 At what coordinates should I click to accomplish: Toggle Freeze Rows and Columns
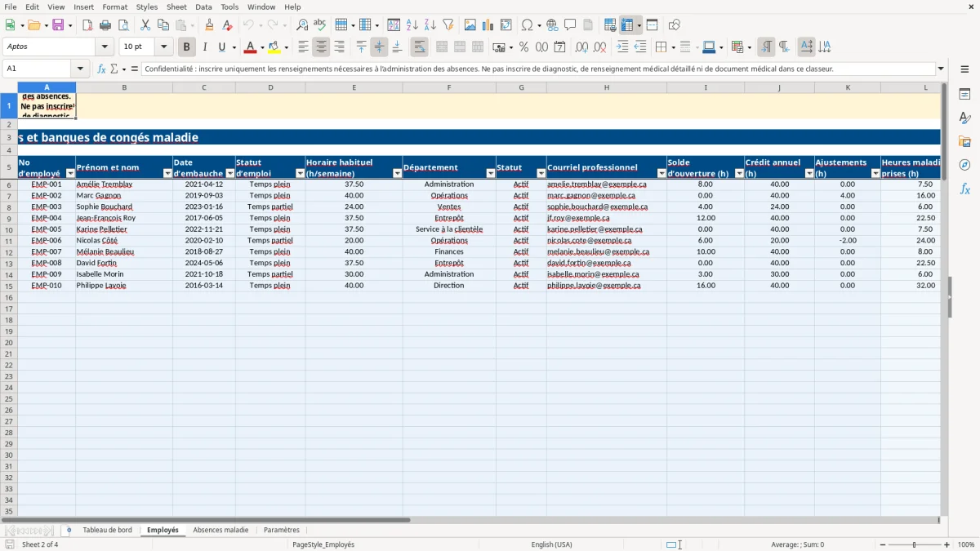tap(627, 25)
